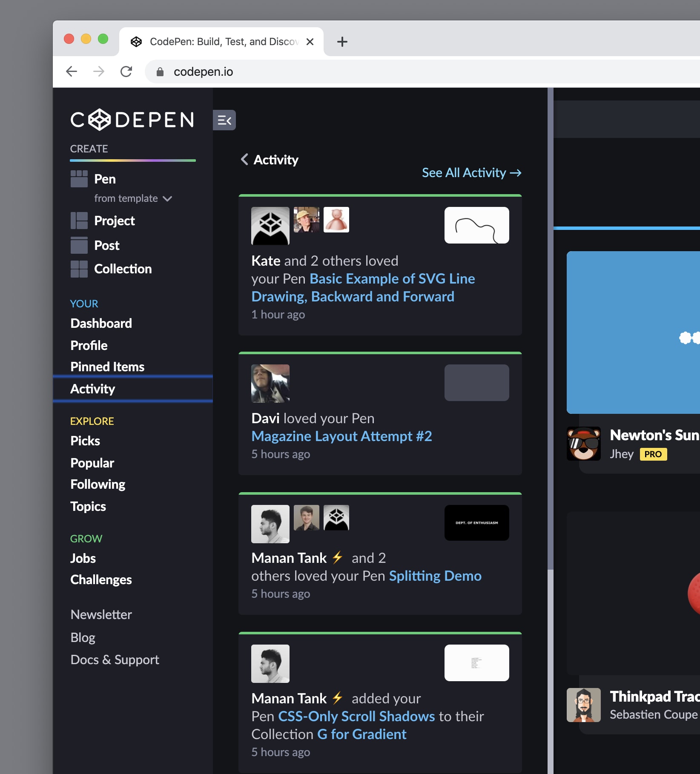Open Picks under Explore
The height and width of the screenshot is (774, 700).
click(x=85, y=441)
